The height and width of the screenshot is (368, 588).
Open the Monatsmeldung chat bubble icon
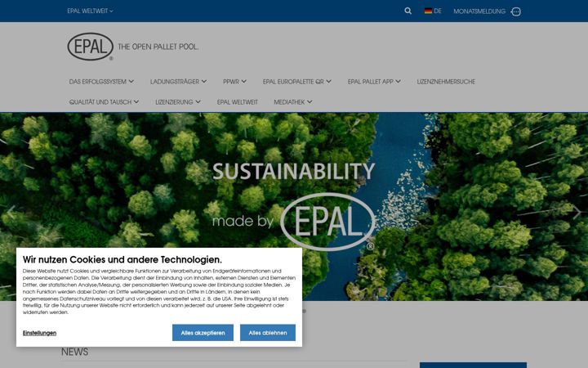(x=516, y=11)
